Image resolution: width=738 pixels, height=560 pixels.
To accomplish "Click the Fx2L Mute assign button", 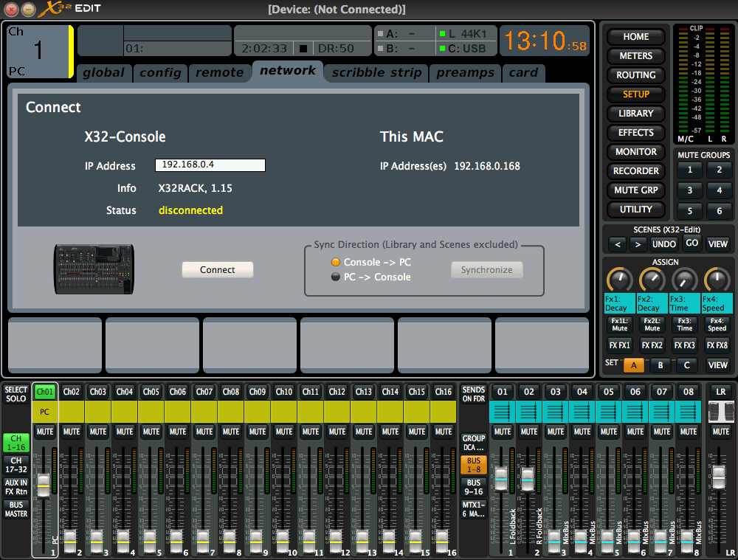I will pos(652,325).
